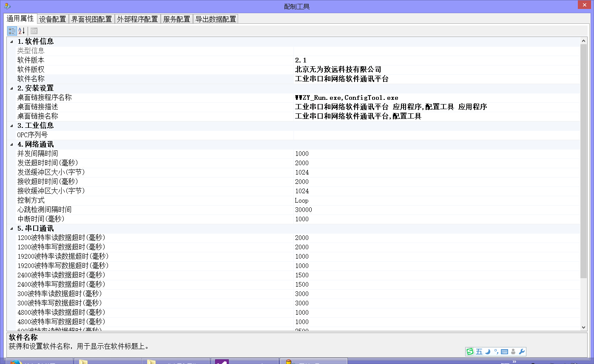This screenshot has height=364, width=594.
Task: Click the property grid scroll up arrow
Action: [584, 41]
